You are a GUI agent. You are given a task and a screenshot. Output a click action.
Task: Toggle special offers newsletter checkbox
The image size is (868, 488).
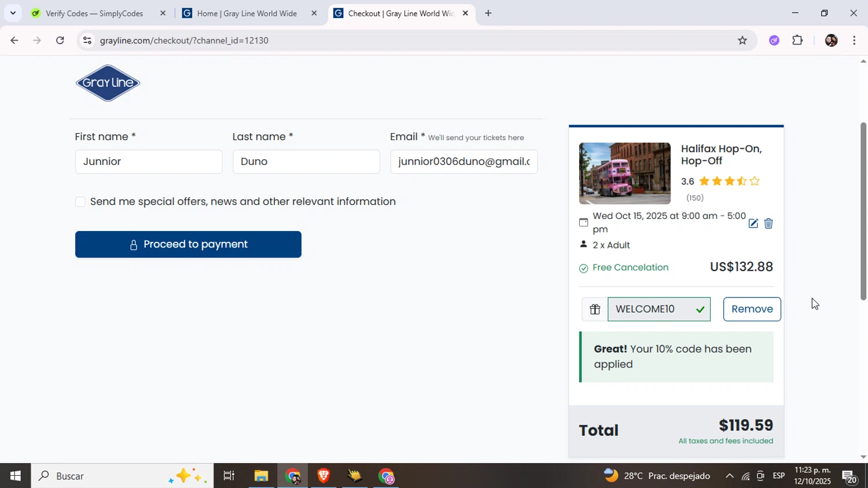80,201
